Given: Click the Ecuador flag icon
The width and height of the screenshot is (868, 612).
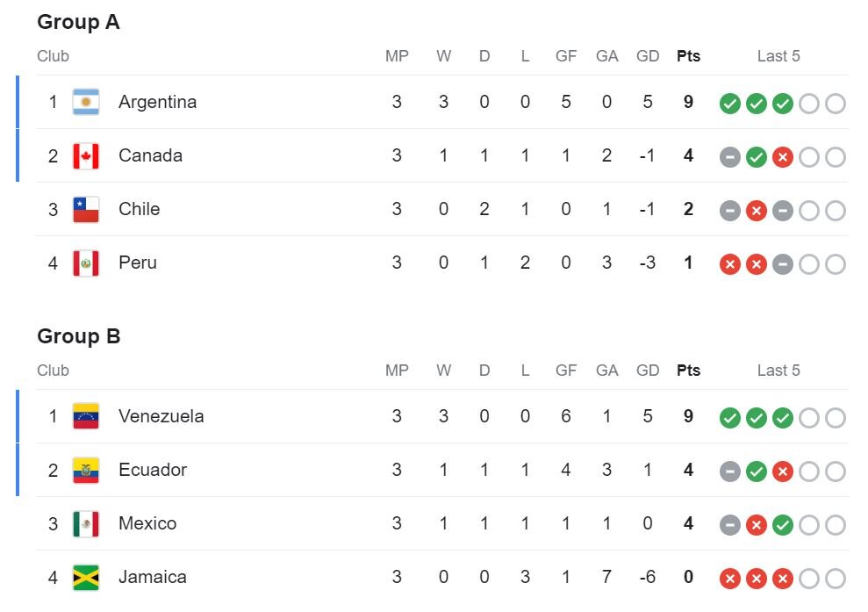Looking at the screenshot, I should (86, 470).
